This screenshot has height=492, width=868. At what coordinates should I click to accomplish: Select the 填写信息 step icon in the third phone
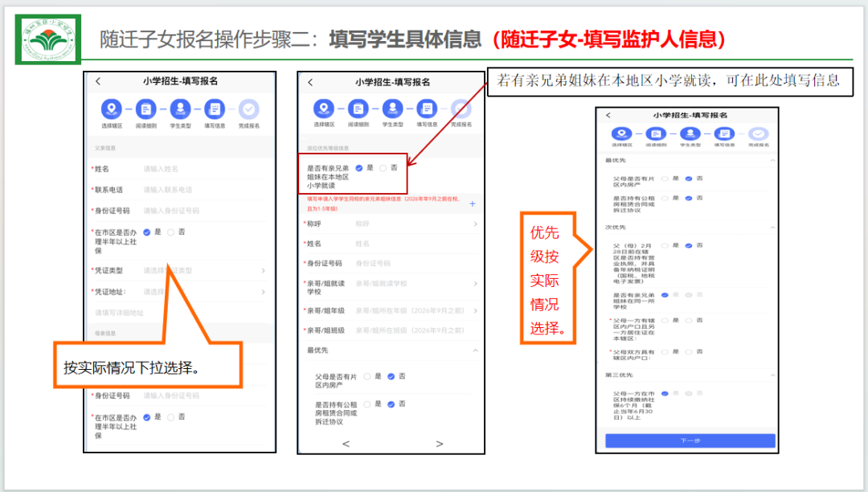coord(725,134)
